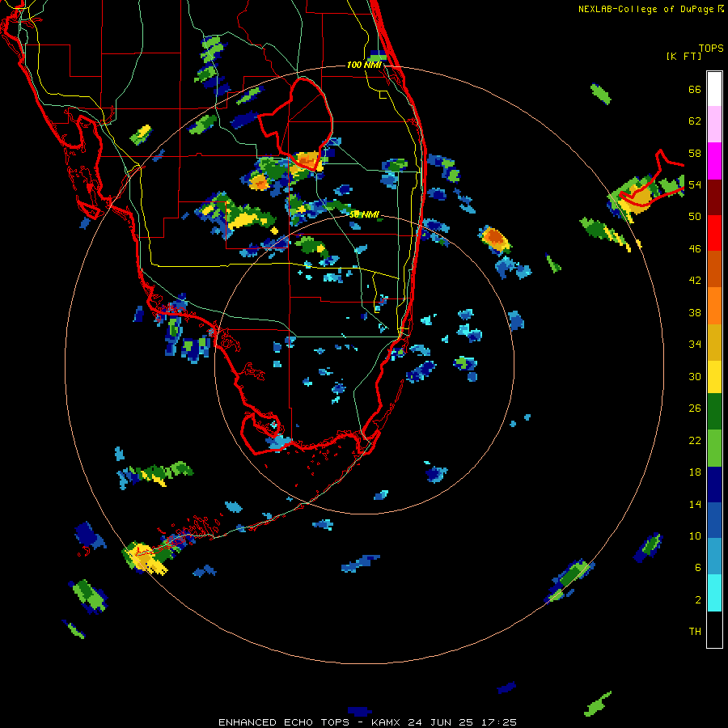Viewport: 728px width, 728px height.
Task: Click the [K FT] units label
Action: [684, 56]
